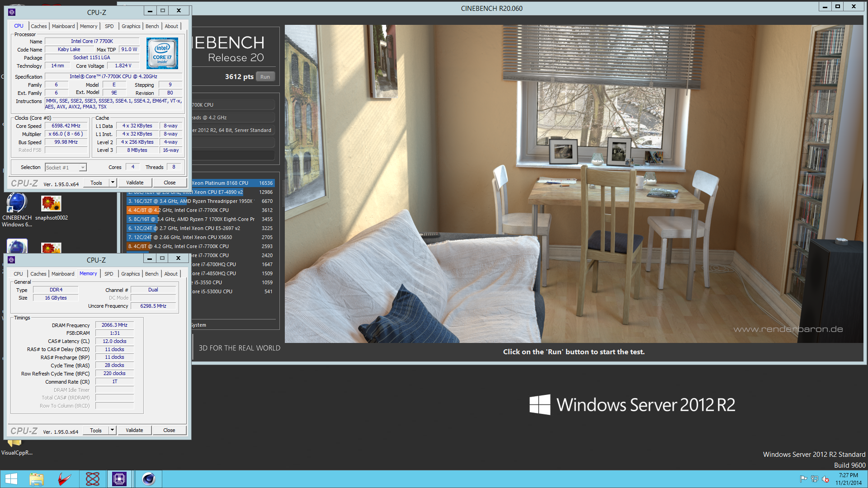This screenshot has width=868, height=488.
Task: Select i5-5300U ranking row scoring 541
Action: (233, 291)
